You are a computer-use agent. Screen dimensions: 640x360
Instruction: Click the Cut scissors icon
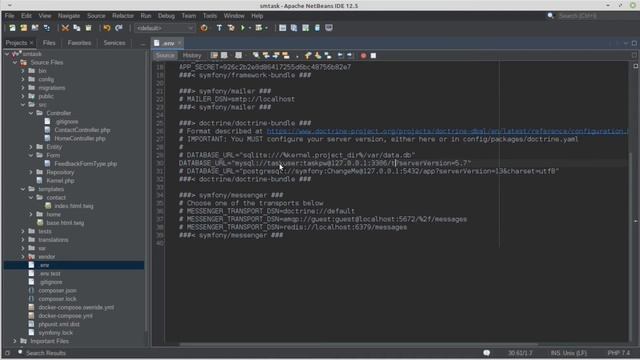pos(65,28)
